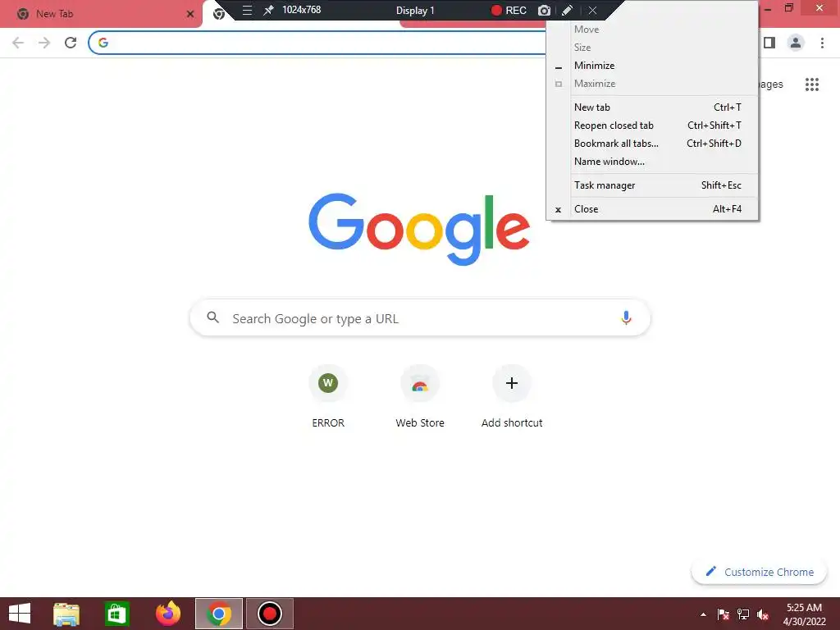Go forward with the forward arrow
The image size is (840, 630).
tap(44, 43)
